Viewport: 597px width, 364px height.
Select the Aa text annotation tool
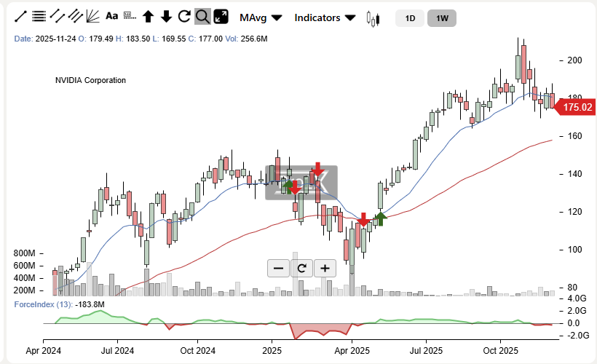tap(111, 16)
